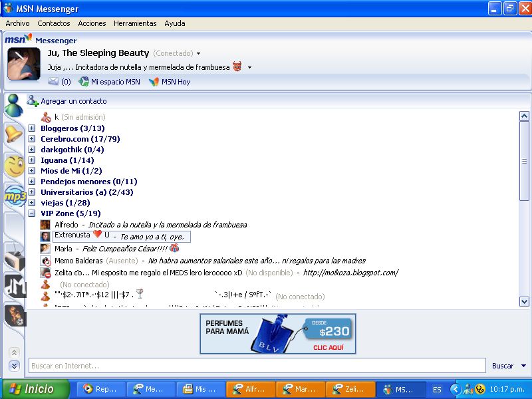Open MSN Hoy
Screen dimensions: 532x399
170,82
